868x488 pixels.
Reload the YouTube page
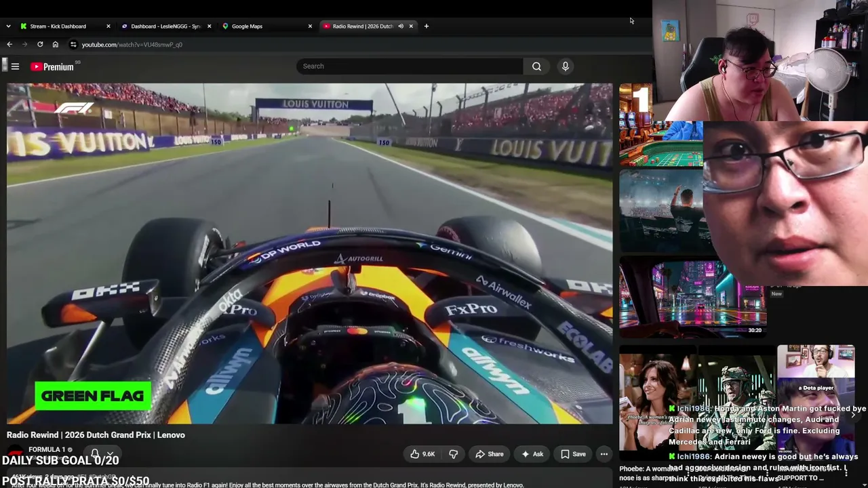pyautogui.click(x=40, y=45)
